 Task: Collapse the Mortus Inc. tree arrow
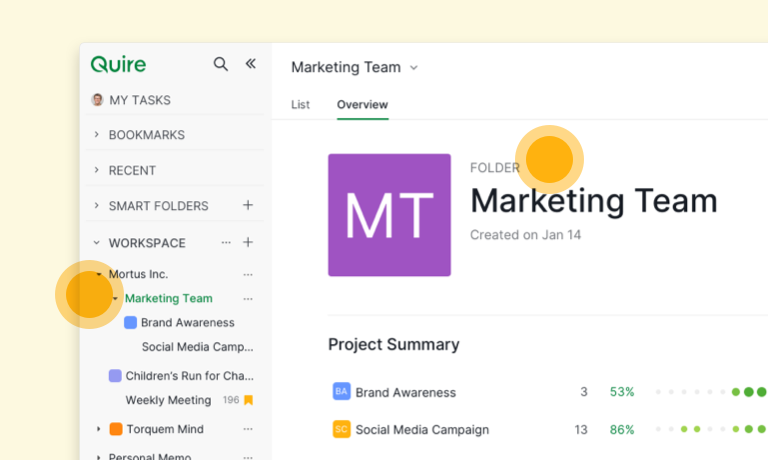click(x=99, y=274)
